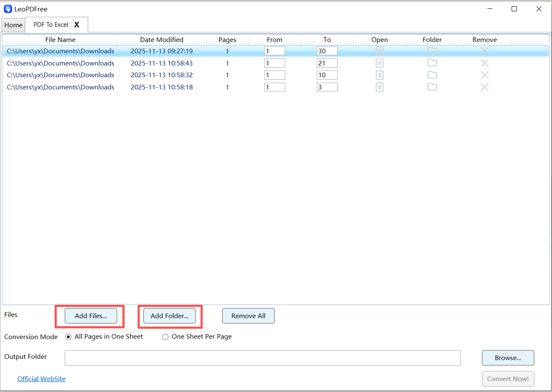Screen dimensions: 552x392
Task: Enable One Sheet Per Page conversion mode
Action: 165,337
